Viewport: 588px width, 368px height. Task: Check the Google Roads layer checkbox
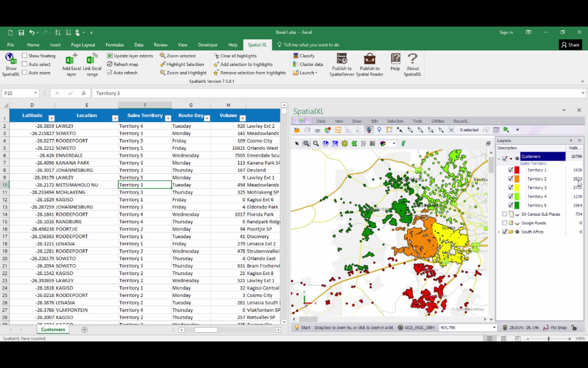click(x=505, y=223)
